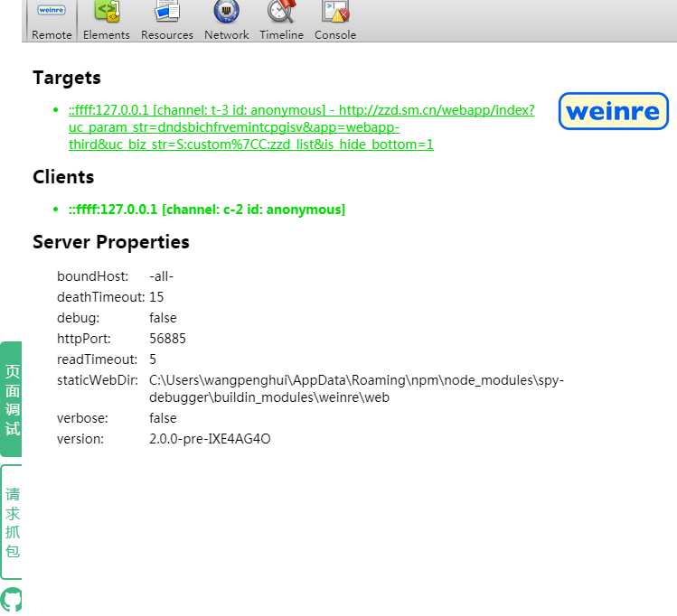Select the zzd.sm.cn target link
The image size is (677, 616).
tap(301, 127)
